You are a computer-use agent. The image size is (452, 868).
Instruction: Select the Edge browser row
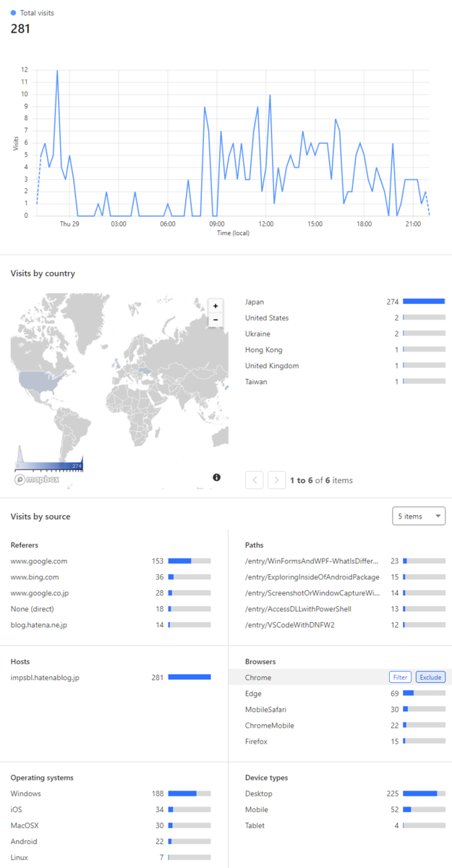[x=345, y=694]
